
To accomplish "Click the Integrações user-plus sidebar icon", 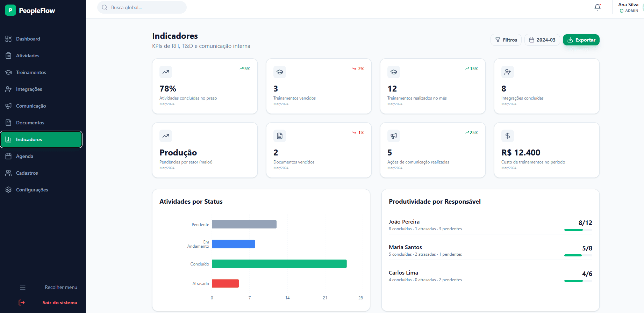I will click(x=8, y=89).
